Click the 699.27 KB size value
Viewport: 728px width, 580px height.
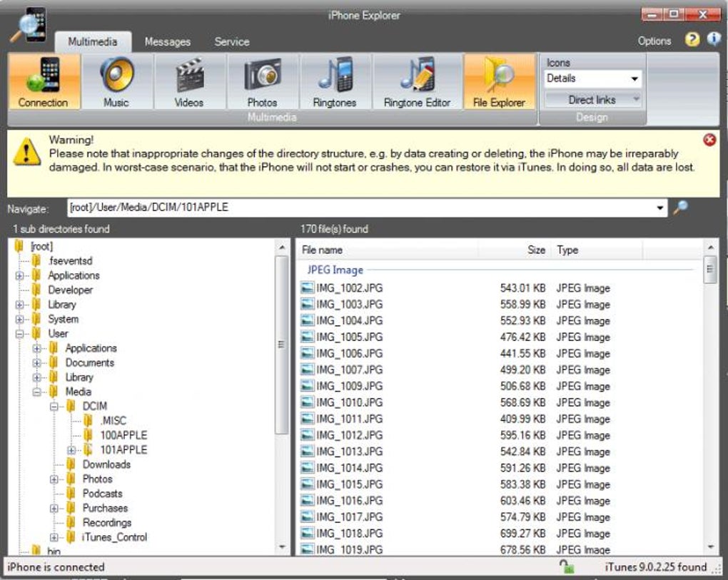pos(522,533)
